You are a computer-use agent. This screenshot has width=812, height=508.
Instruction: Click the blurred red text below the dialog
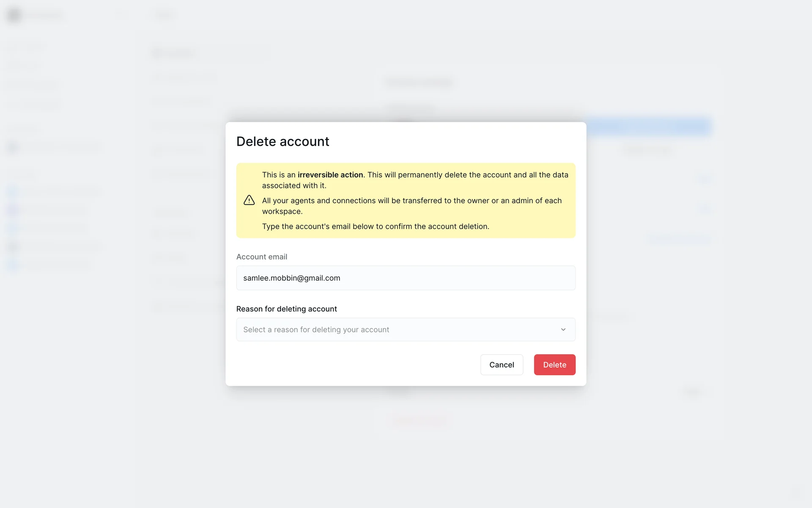[419, 421]
